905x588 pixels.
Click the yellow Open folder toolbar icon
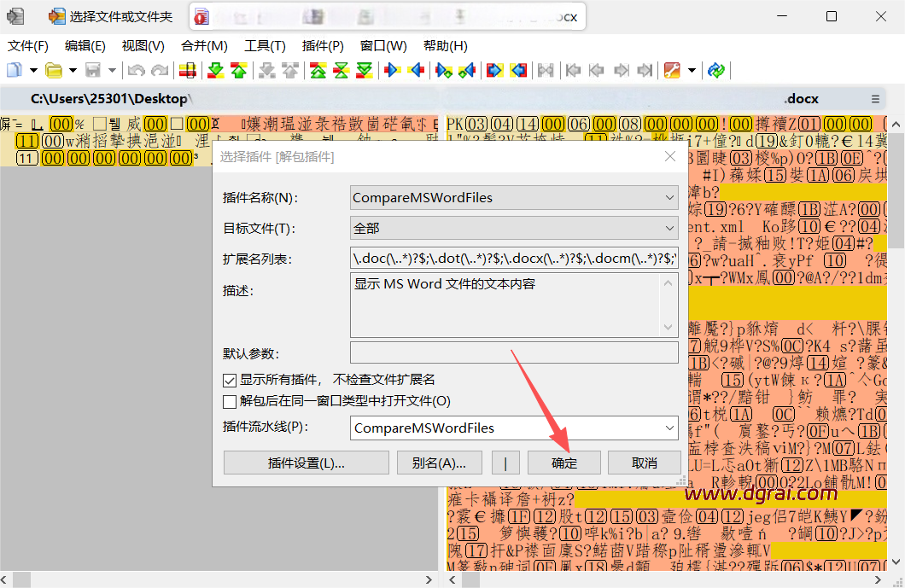(54, 70)
